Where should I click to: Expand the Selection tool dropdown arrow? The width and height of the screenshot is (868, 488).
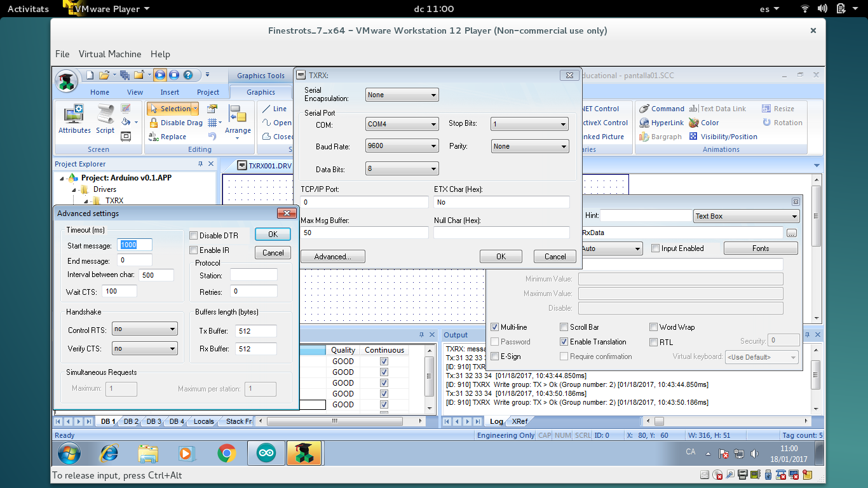click(194, 109)
